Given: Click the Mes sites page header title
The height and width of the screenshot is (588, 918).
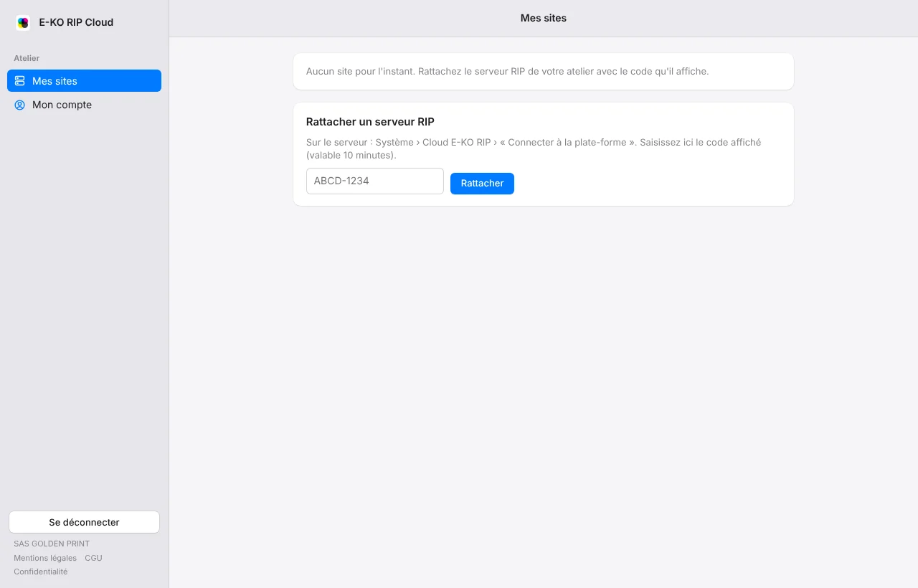Looking at the screenshot, I should click(544, 18).
